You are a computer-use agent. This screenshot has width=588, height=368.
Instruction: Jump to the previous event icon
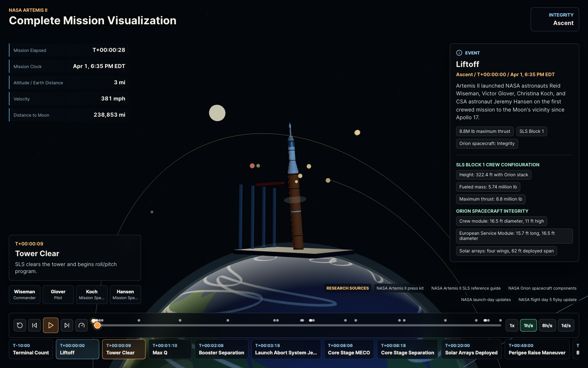(35, 325)
